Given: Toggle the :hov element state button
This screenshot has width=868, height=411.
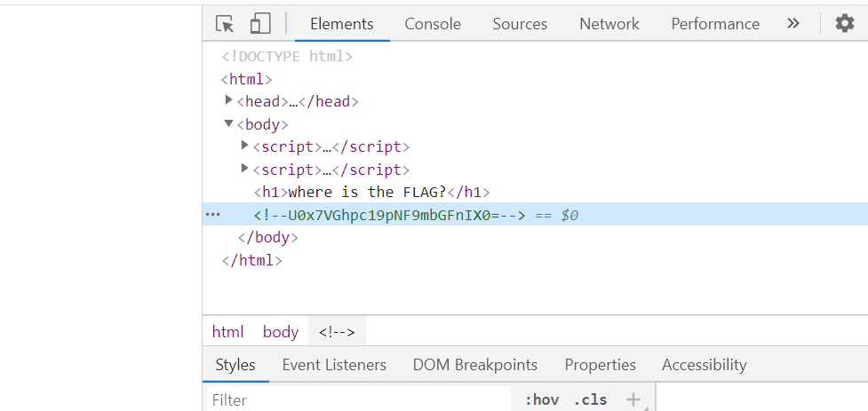Looking at the screenshot, I should pos(541,400).
